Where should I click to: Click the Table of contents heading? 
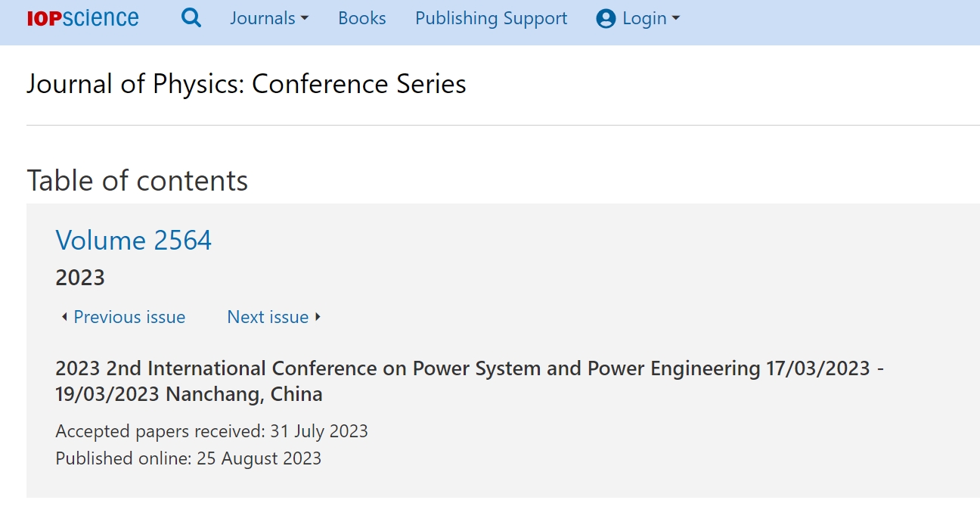pos(138,181)
